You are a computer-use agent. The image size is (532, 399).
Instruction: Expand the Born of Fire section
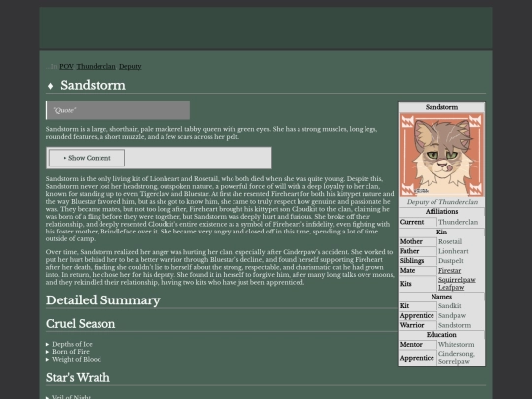pos(68,352)
